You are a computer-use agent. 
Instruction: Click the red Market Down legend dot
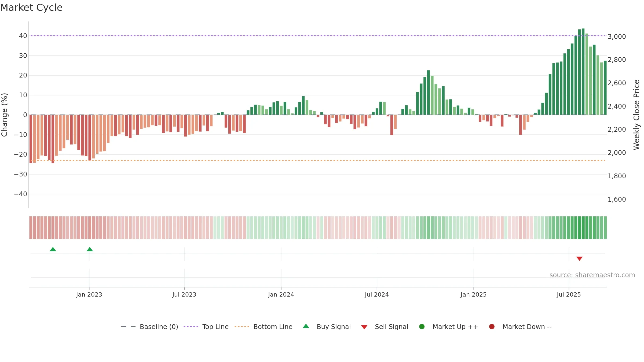coord(492,327)
